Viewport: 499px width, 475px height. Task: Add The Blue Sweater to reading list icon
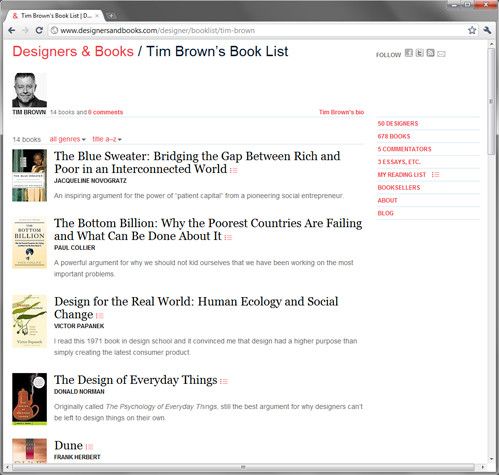[233, 170]
